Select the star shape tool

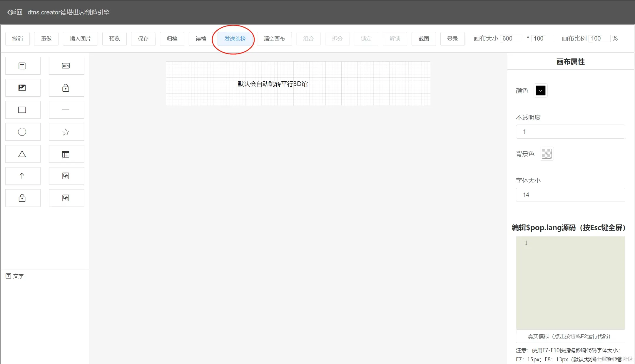click(66, 132)
